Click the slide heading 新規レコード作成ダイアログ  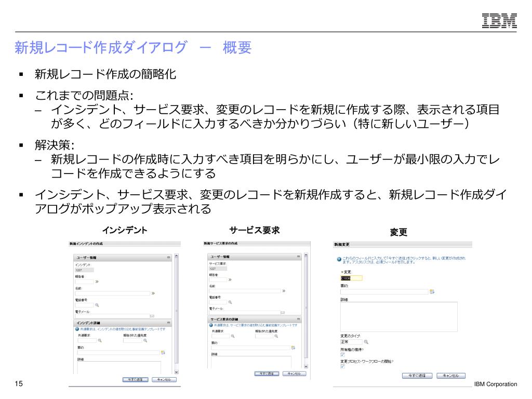[x=101, y=47]
